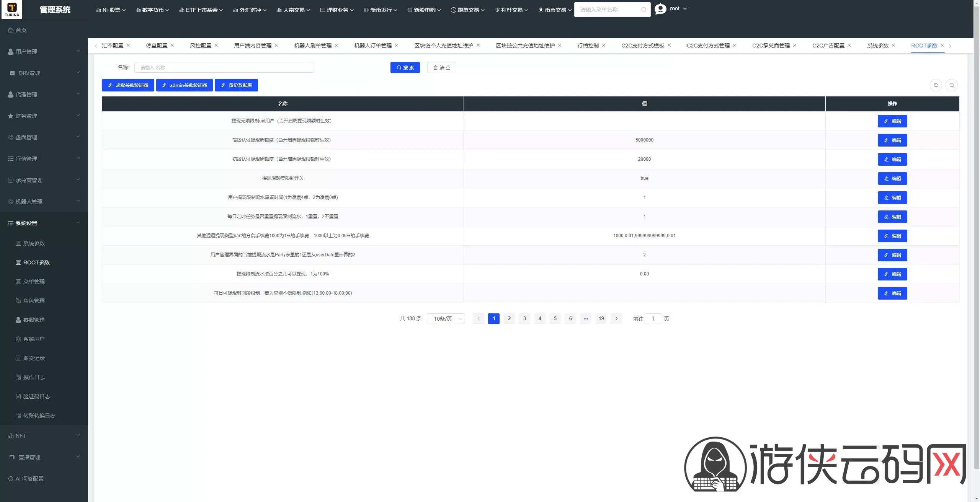Viewport: 980px width, 502px height.
Task: Click the 名称 search input field
Action: click(224, 67)
